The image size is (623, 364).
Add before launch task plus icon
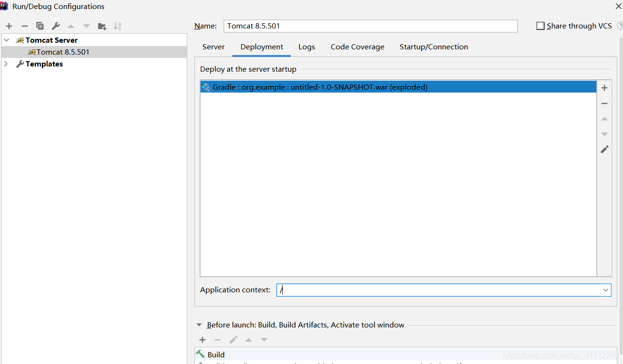[x=202, y=340]
